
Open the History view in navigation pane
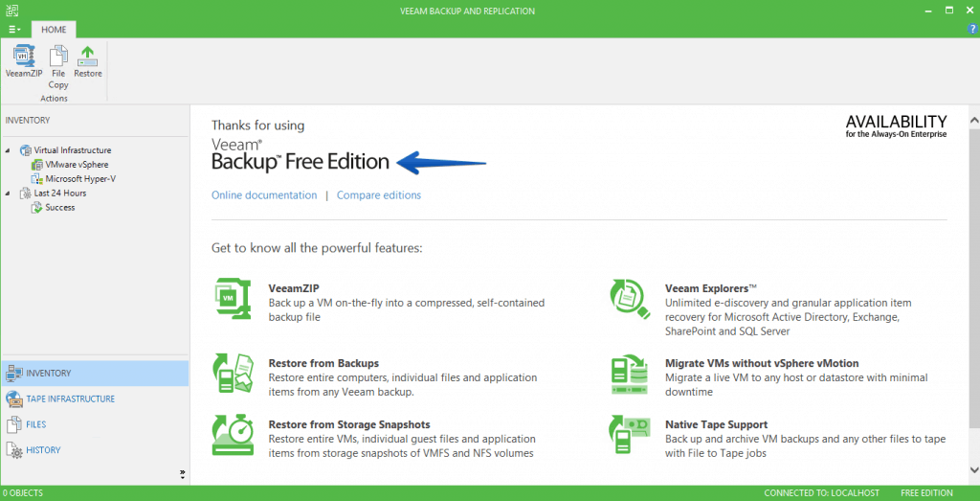(43, 450)
